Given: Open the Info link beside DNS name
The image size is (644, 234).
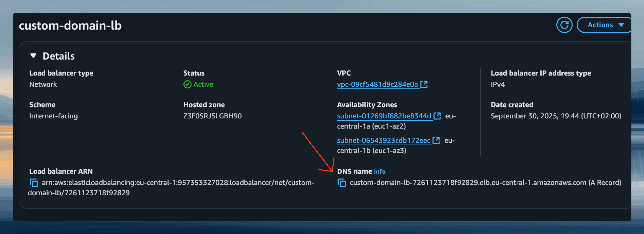Looking at the screenshot, I should click(380, 172).
